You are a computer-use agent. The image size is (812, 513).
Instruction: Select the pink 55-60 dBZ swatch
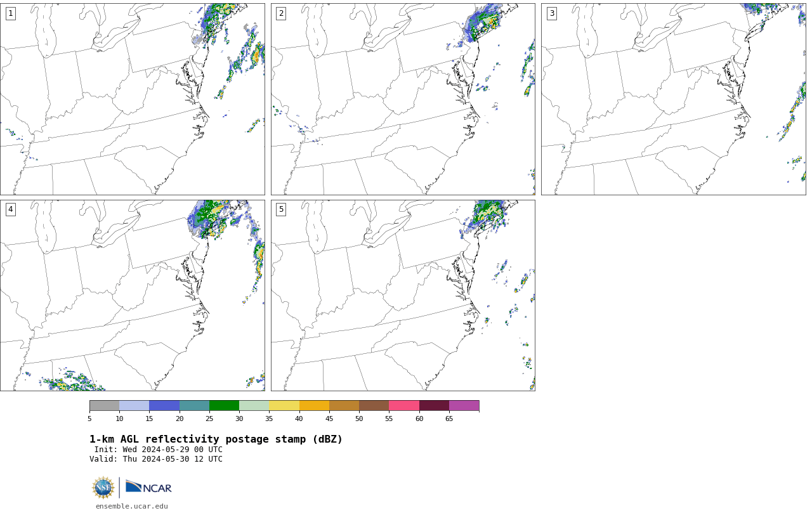tap(404, 406)
